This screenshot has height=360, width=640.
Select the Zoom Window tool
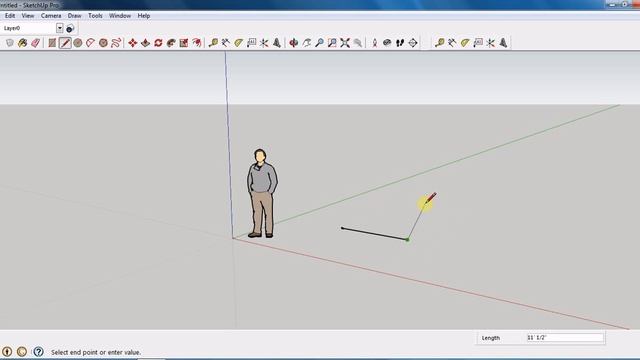coord(332,42)
